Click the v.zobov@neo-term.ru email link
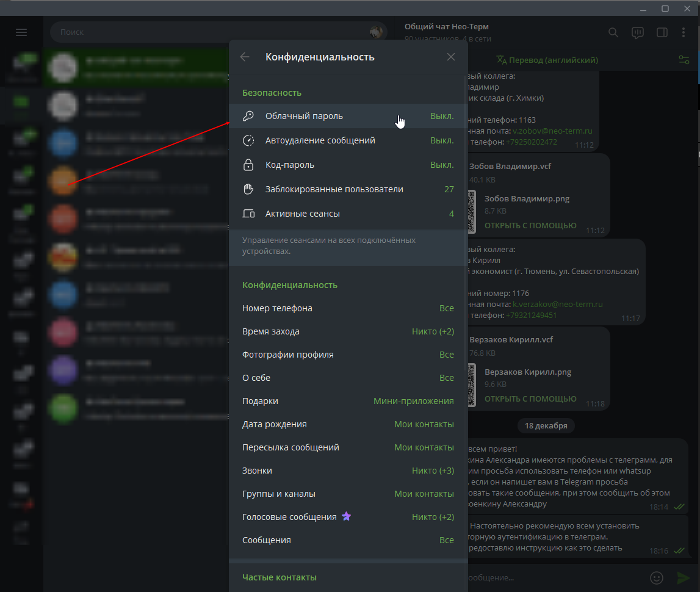 [552, 131]
